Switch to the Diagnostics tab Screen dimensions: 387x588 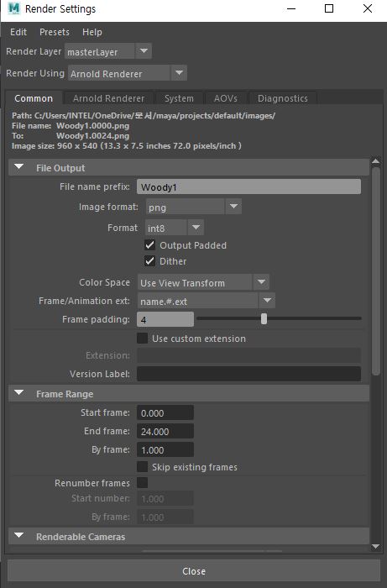pos(283,98)
